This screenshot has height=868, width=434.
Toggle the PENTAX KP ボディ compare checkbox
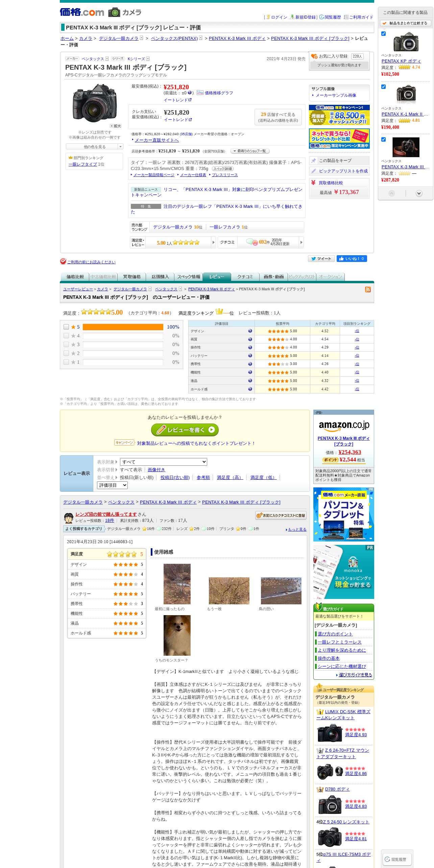coord(383,33)
